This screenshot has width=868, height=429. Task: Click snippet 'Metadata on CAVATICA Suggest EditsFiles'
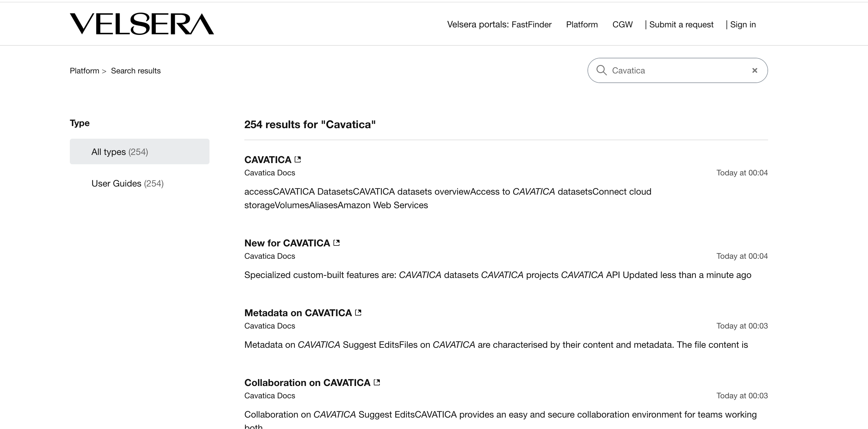(496, 344)
